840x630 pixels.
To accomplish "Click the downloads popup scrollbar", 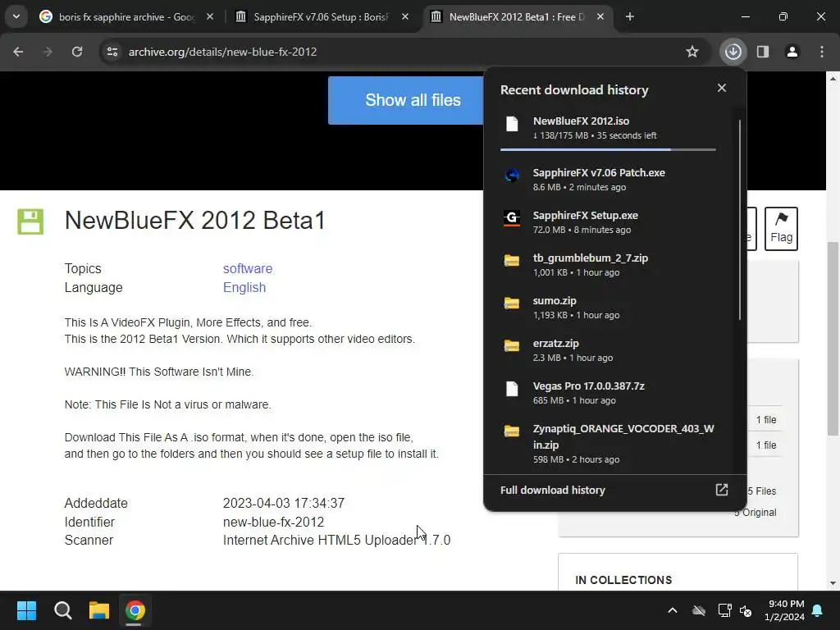I will click(740, 220).
